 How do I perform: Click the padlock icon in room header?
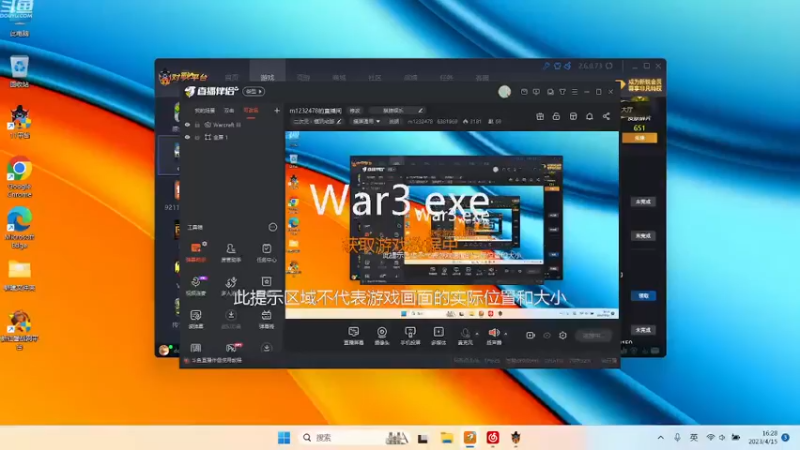(556, 116)
